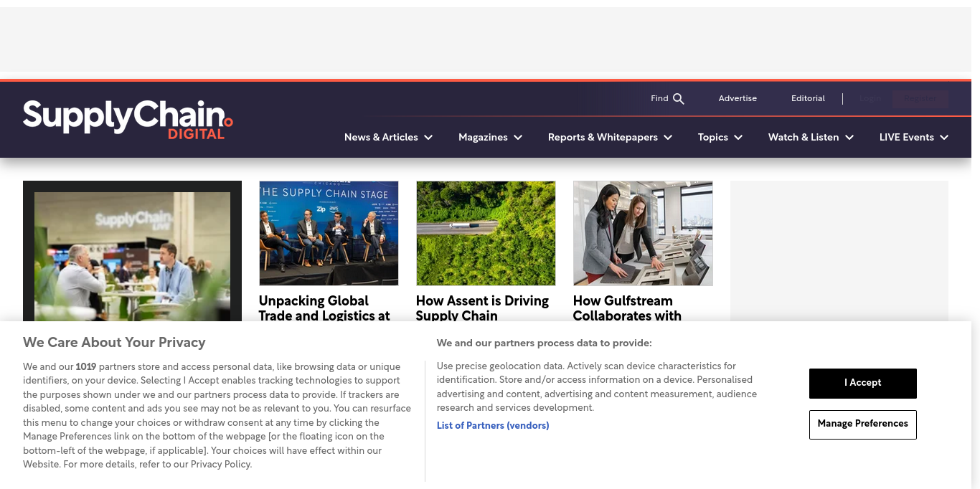Open the Reports & Whitepapers dropdown arrow
The width and height of the screenshot is (980, 489).
tap(668, 138)
